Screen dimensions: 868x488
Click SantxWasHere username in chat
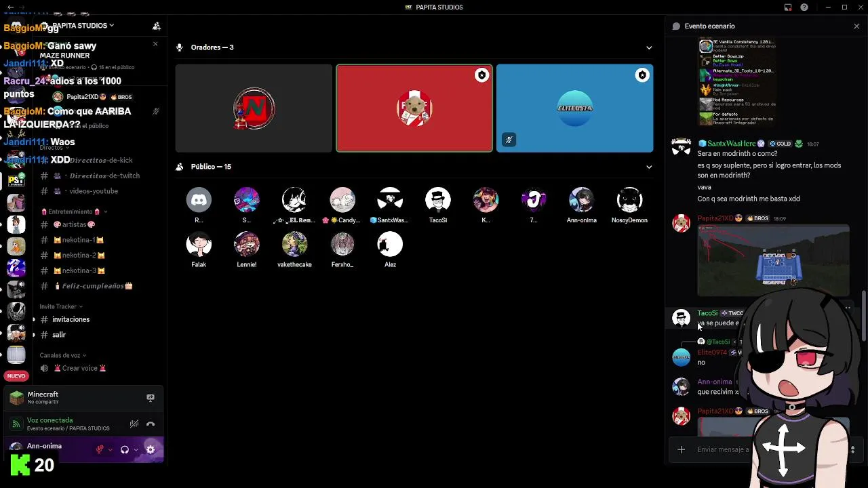click(x=731, y=144)
